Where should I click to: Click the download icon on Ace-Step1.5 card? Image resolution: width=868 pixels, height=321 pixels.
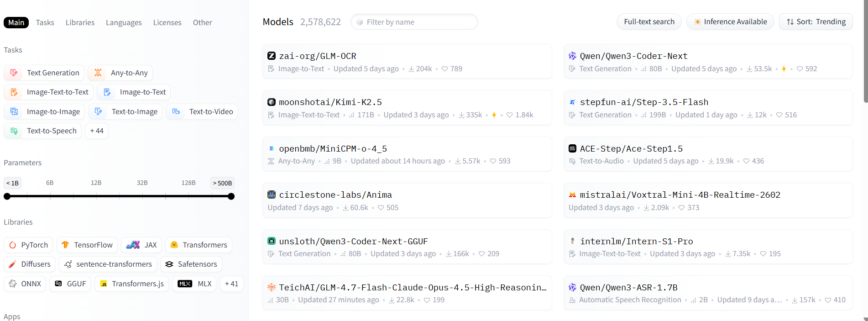(x=711, y=161)
